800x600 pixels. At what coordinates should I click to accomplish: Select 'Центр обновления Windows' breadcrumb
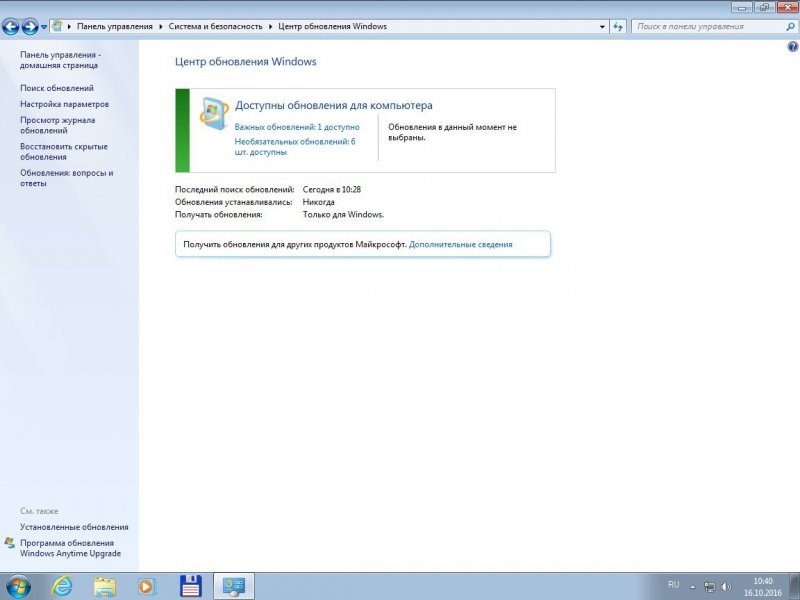click(x=333, y=27)
